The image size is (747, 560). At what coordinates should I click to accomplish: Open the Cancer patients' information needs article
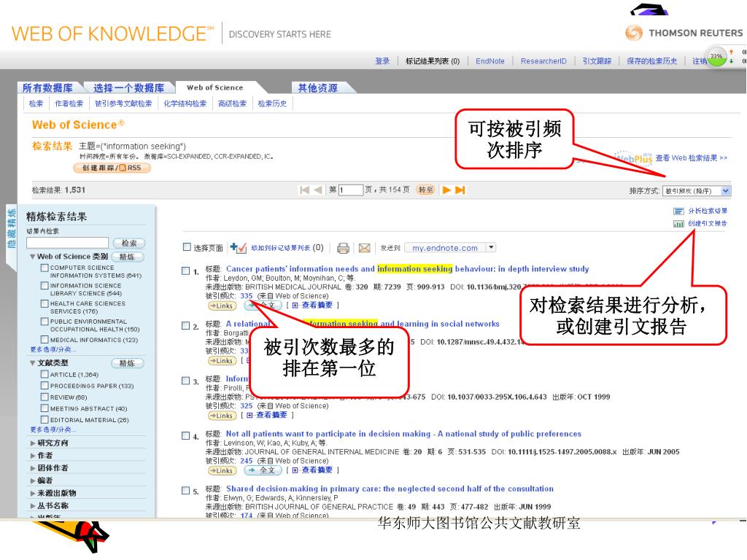(x=407, y=269)
